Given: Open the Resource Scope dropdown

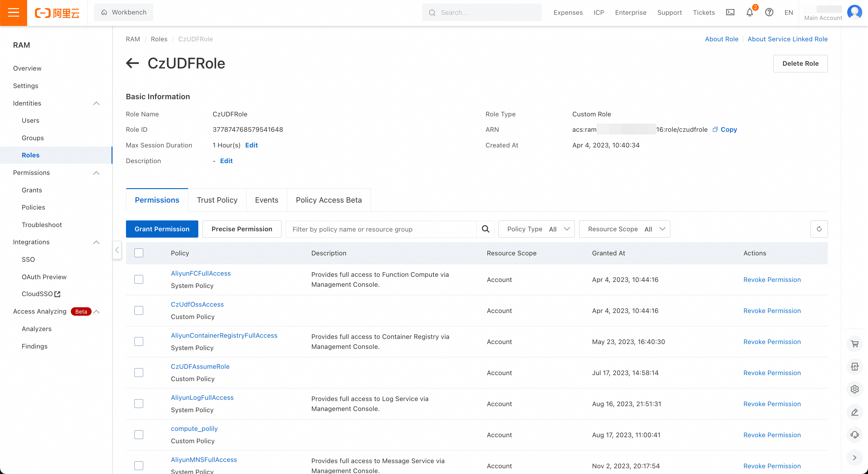Looking at the screenshot, I should (x=624, y=229).
